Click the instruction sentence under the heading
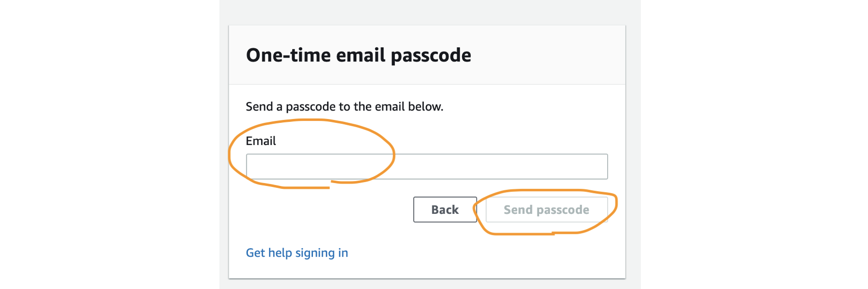Image resolution: width=868 pixels, height=289 pixels. pyautogui.click(x=344, y=106)
